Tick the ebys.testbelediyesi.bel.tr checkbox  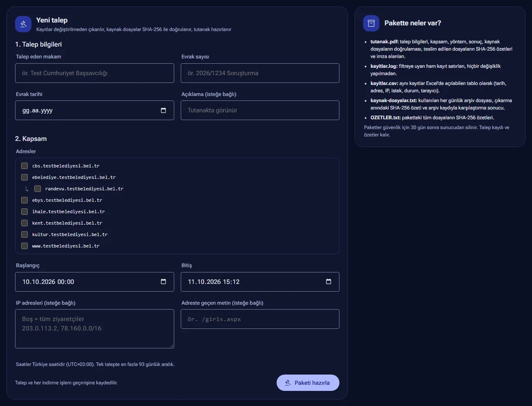point(24,200)
